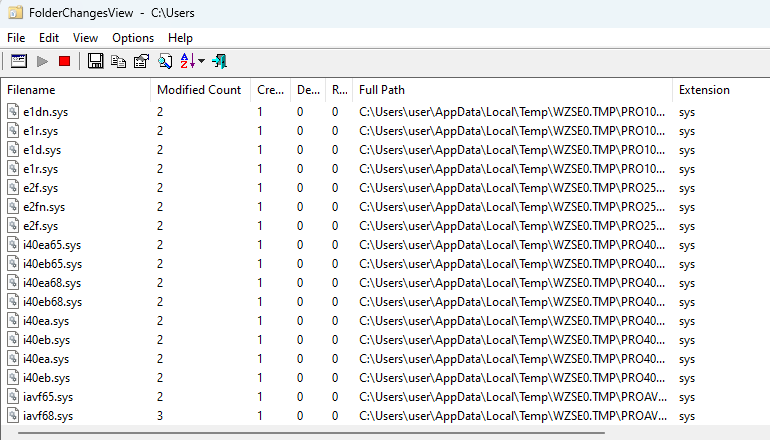This screenshot has height=440, width=770.
Task: Click the Save floppy disk icon
Action: click(96, 61)
